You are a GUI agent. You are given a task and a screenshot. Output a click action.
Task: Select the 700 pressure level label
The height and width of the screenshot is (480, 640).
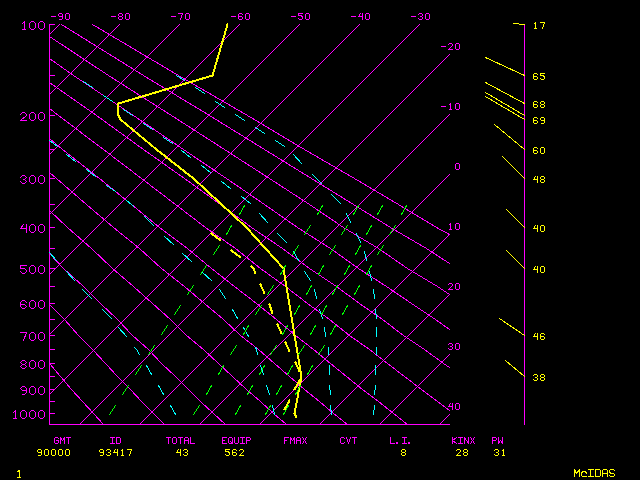tap(33, 337)
